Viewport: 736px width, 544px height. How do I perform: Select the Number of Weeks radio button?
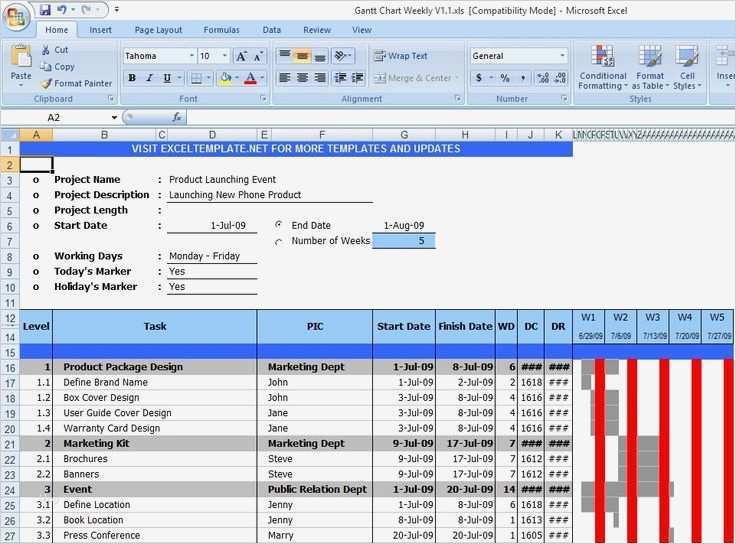point(278,241)
